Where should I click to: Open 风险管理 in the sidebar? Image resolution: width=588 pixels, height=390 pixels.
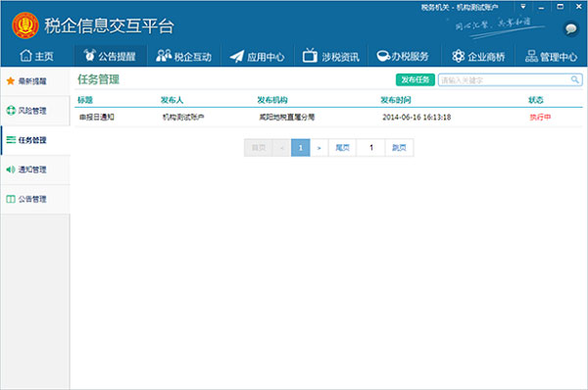35,111
